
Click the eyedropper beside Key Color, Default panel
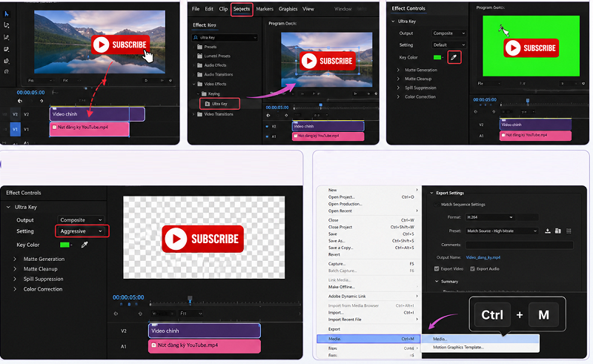454,58
